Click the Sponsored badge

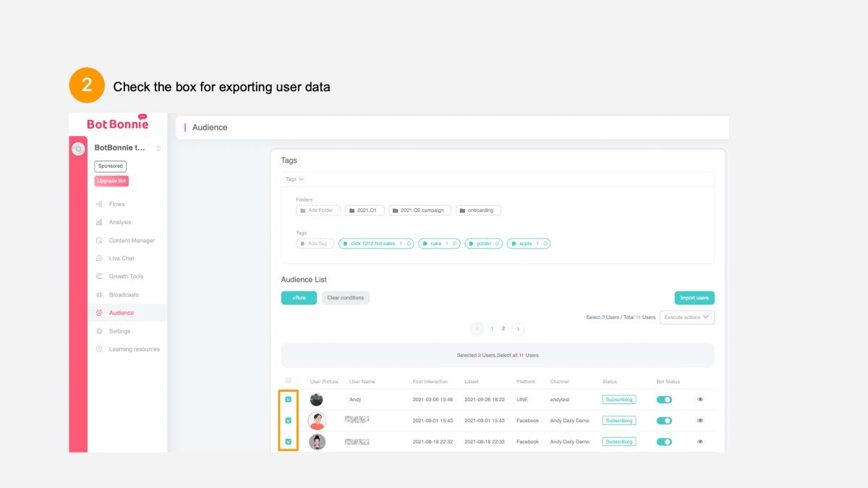[111, 166]
